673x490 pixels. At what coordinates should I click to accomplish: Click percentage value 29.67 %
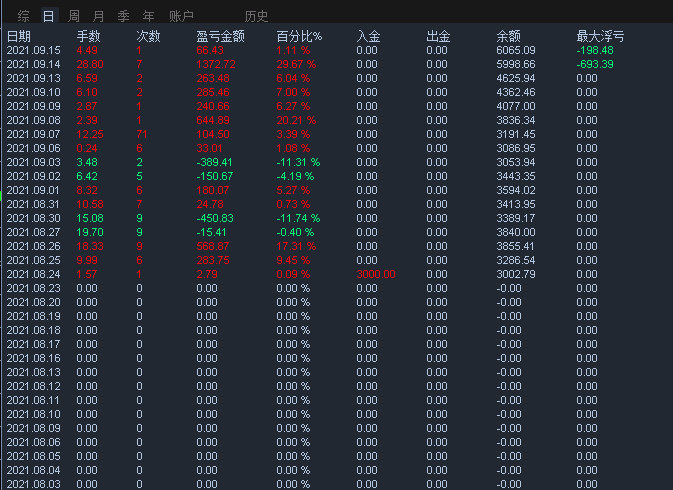point(296,64)
